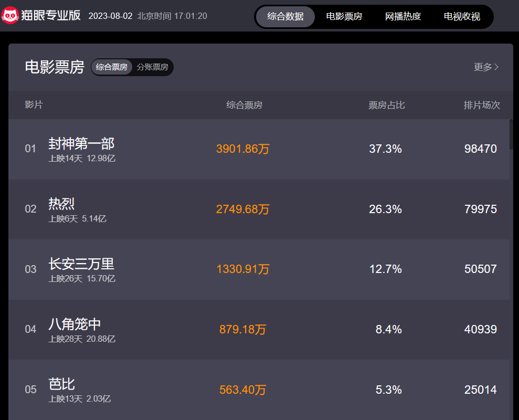The width and height of the screenshot is (519, 420).
Task: Select the 长安三万里 movie row
Action: point(81,264)
